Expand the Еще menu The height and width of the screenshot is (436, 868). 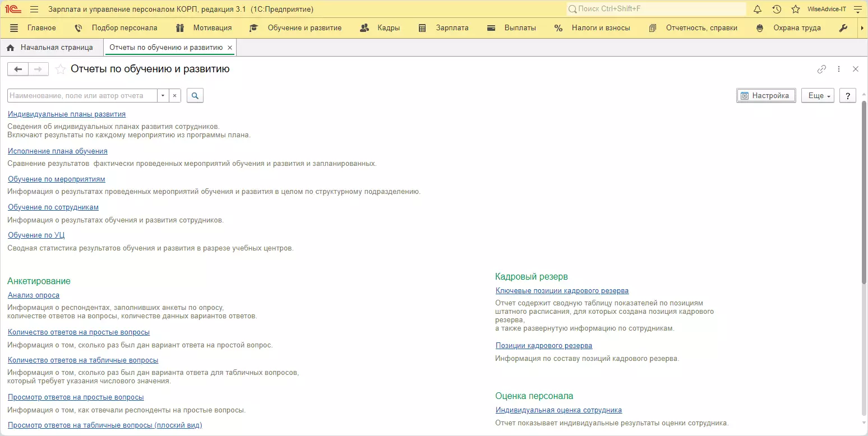pos(818,96)
